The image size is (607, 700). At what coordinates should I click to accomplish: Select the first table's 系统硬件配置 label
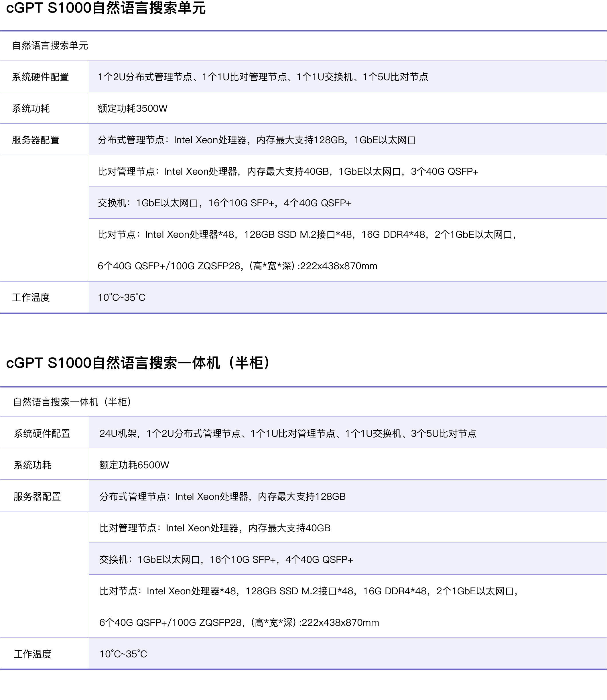click(41, 77)
